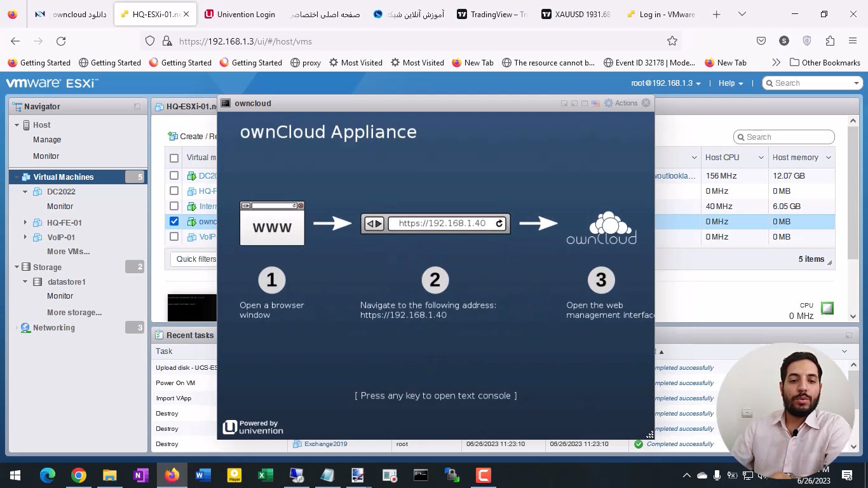
Task: Expand the VoIP-01 tree node
Action: coord(25,238)
